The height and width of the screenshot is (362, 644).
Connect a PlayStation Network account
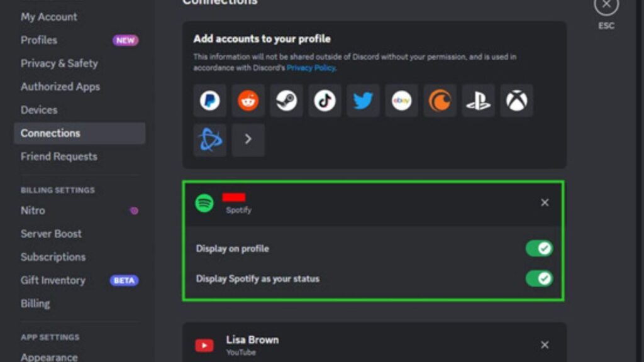(x=478, y=100)
